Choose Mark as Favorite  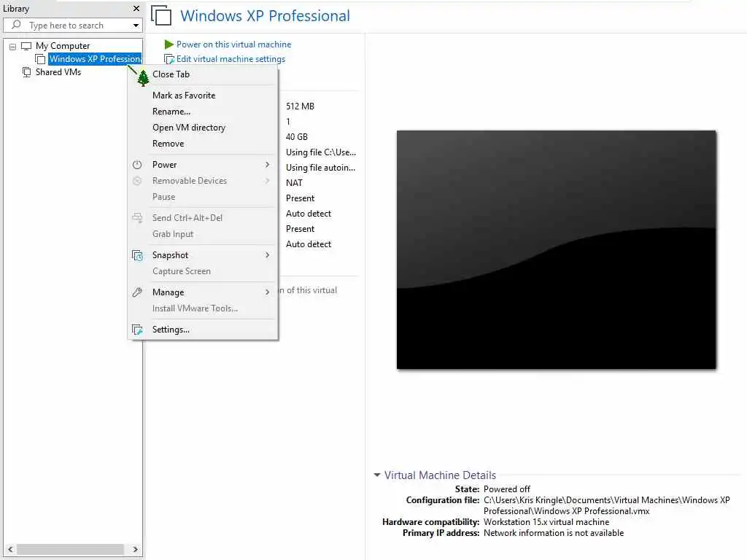[203, 96]
